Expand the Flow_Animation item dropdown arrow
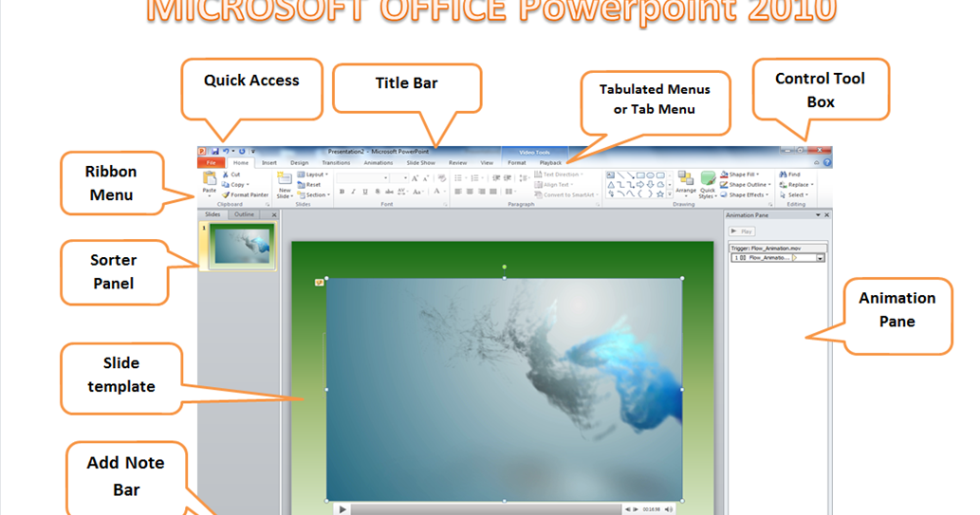Screen dimensions: 980x515 click(820, 258)
